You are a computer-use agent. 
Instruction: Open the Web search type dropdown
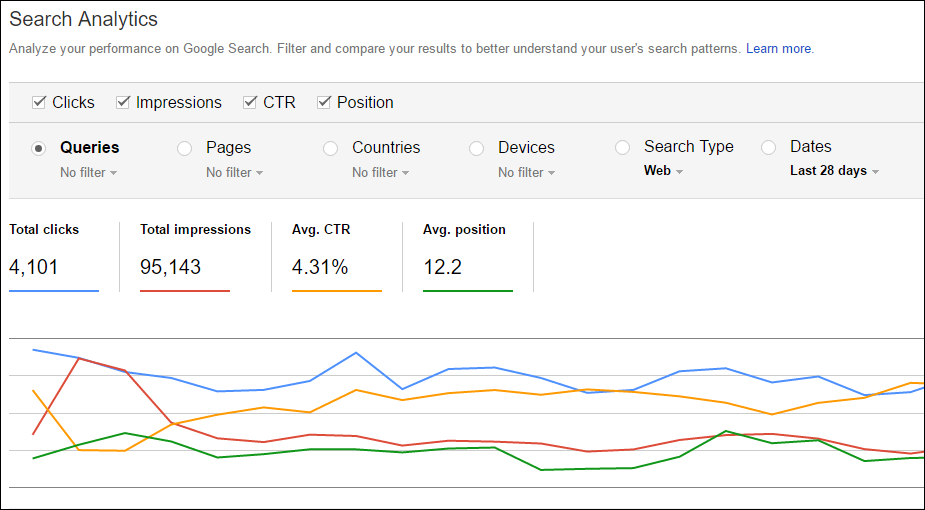(x=664, y=171)
